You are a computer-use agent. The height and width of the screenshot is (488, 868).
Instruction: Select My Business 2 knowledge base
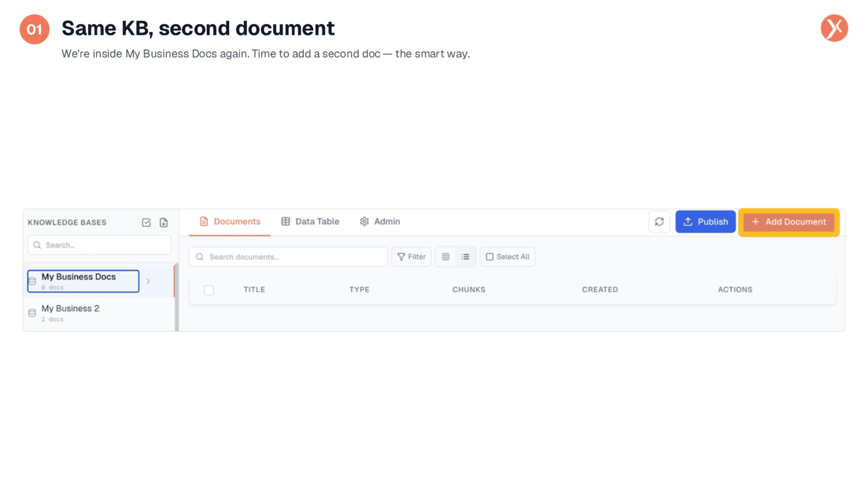coord(99,313)
